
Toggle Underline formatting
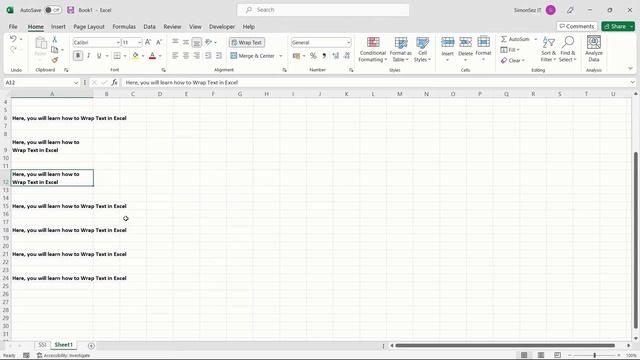(x=98, y=56)
